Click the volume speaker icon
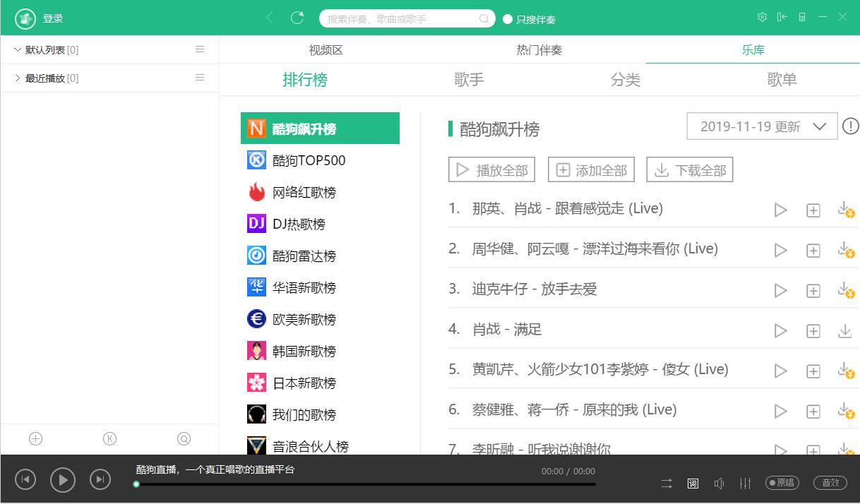Image resolution: width=860 pixels, height=504 pixels. (x=719, y=483)
